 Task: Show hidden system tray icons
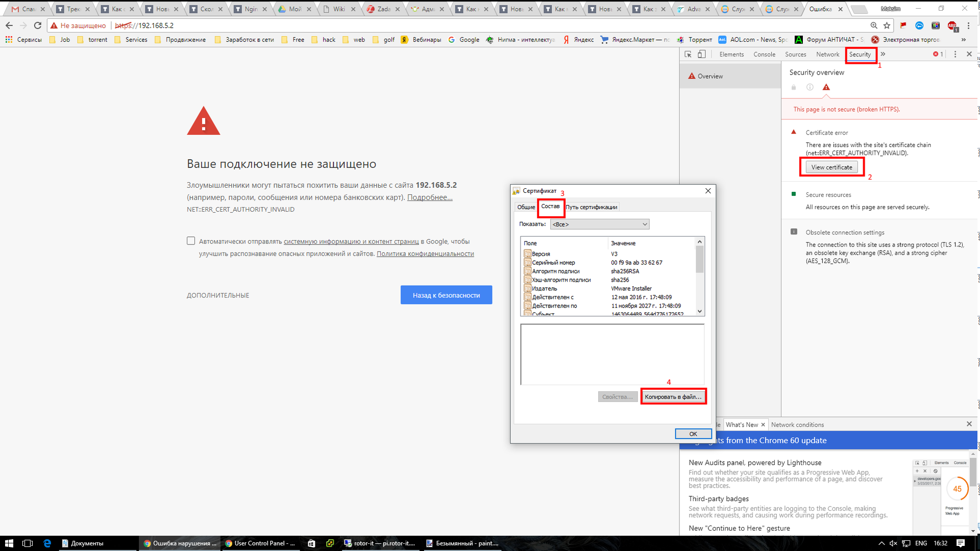click(881, 543)
